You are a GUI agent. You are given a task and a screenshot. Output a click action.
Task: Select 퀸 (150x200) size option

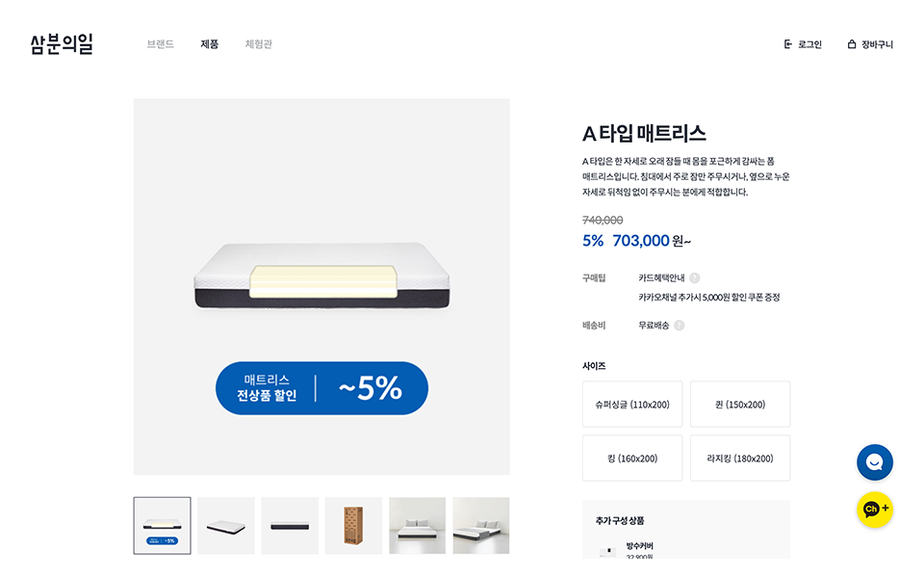pyautogui.click(x=740, y=404)
